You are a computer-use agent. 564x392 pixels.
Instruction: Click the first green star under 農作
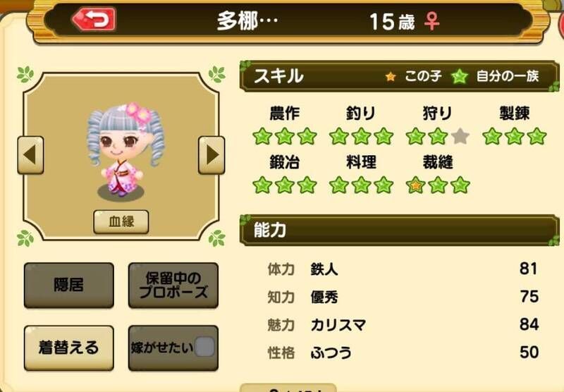tap(262, 136)
